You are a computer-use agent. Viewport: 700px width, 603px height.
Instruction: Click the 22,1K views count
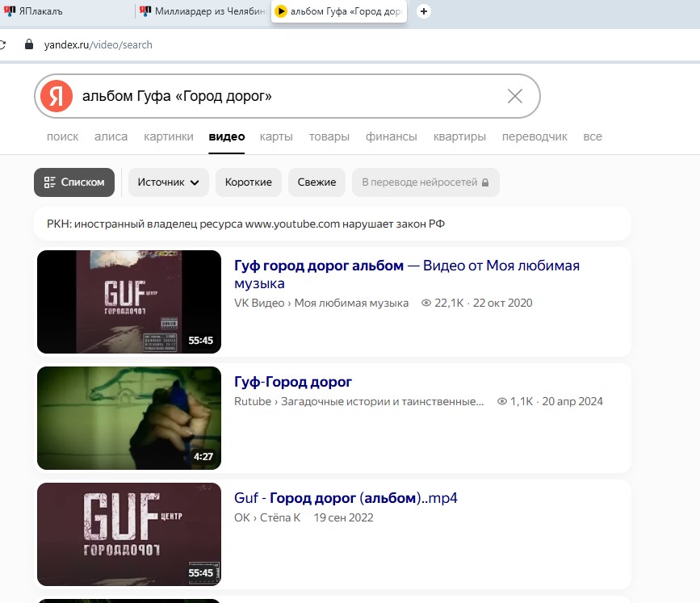click(442, 303)
